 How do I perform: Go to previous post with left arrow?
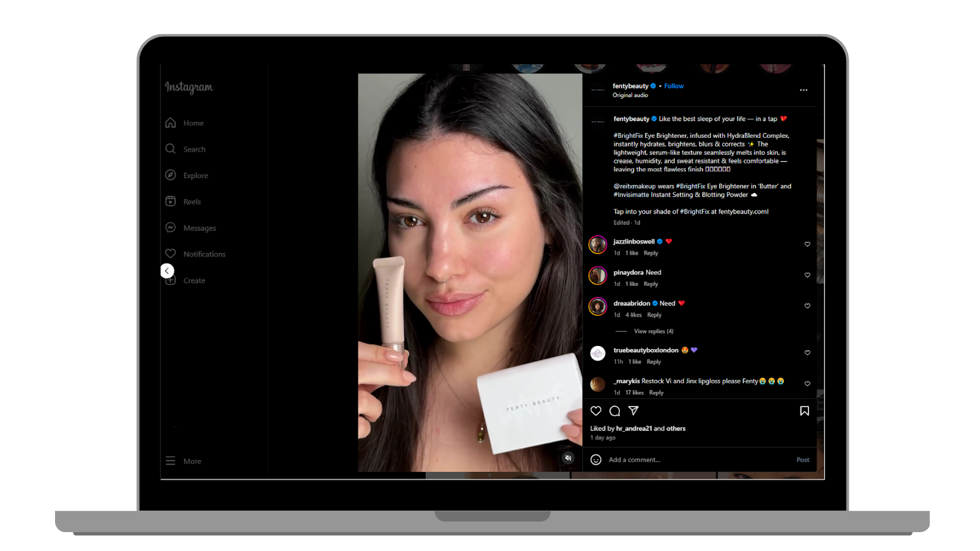(167, 271)
